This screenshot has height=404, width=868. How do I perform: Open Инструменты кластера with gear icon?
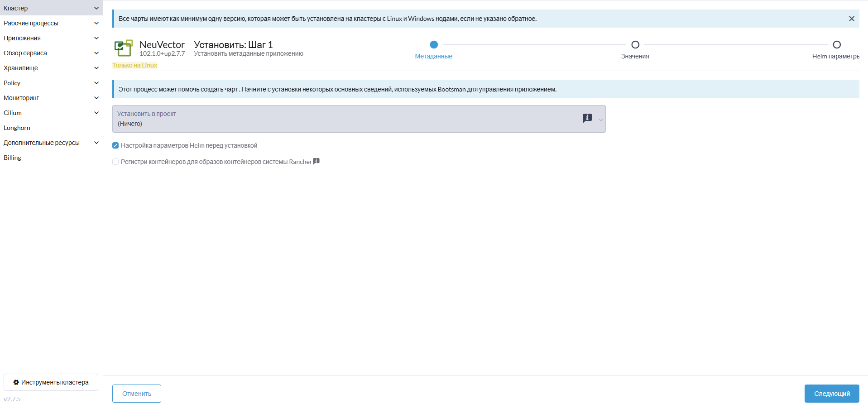[51, 382]
